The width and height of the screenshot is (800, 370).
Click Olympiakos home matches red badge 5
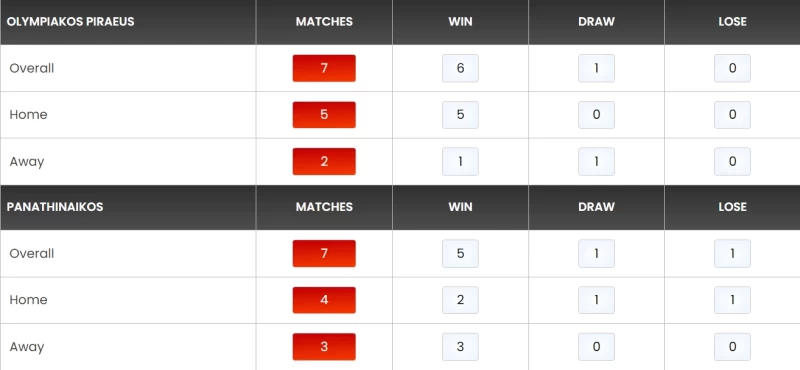pos(324,114)
